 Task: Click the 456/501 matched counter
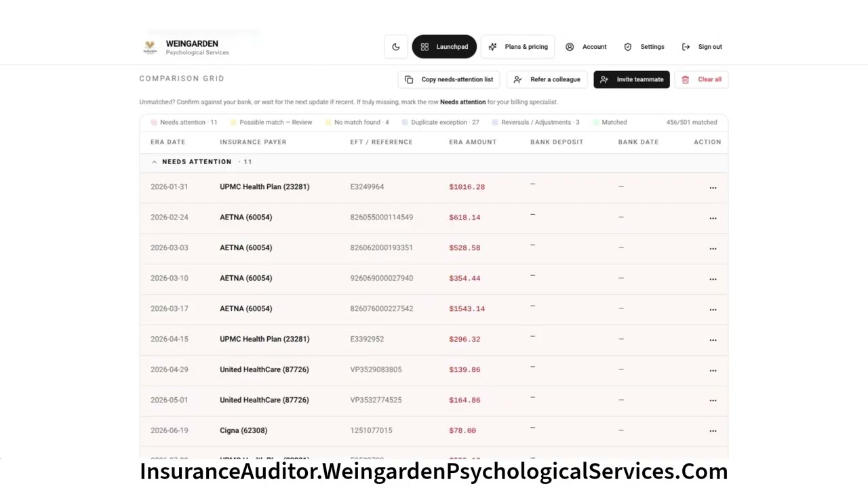tap(692, 122)
